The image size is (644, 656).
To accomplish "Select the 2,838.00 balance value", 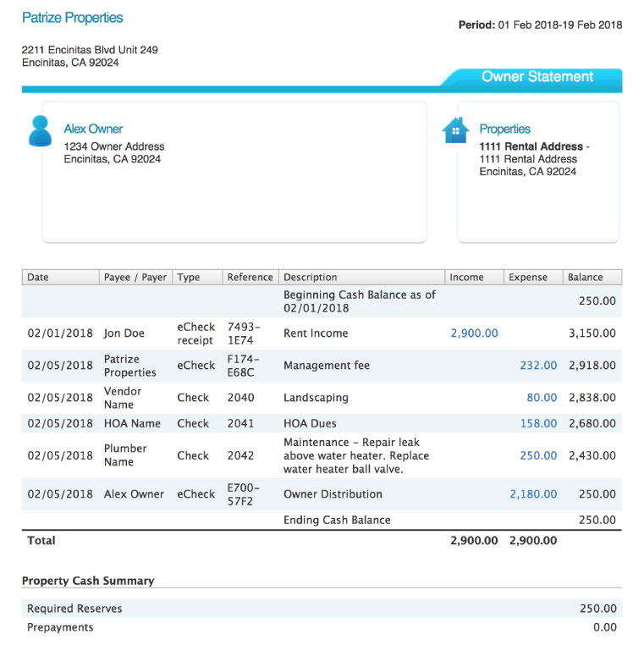I will click(592, 398).
